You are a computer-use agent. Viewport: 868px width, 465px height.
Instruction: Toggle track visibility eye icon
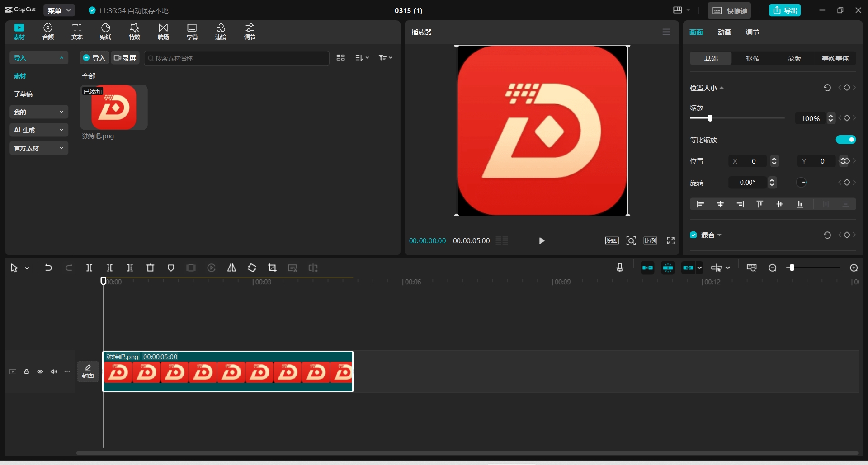(x=40, y=371)
